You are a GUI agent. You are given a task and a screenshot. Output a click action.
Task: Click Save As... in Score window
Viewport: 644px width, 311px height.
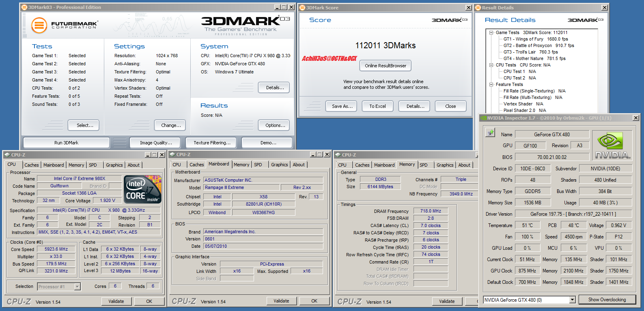(341, 106)
